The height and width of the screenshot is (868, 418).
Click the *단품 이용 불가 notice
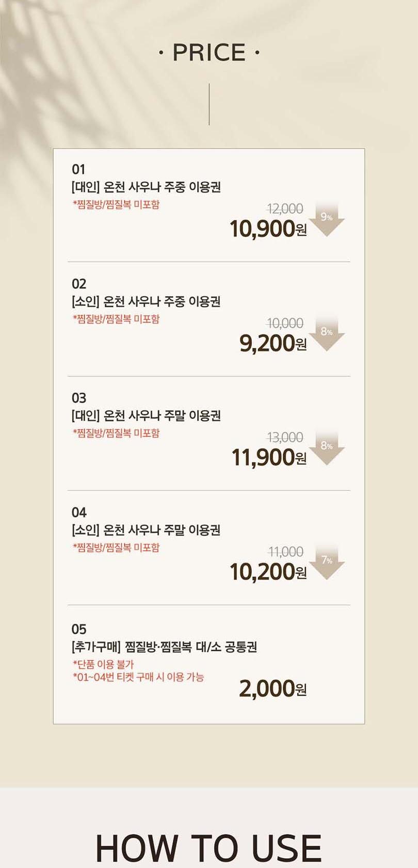(x=103, y=664)
